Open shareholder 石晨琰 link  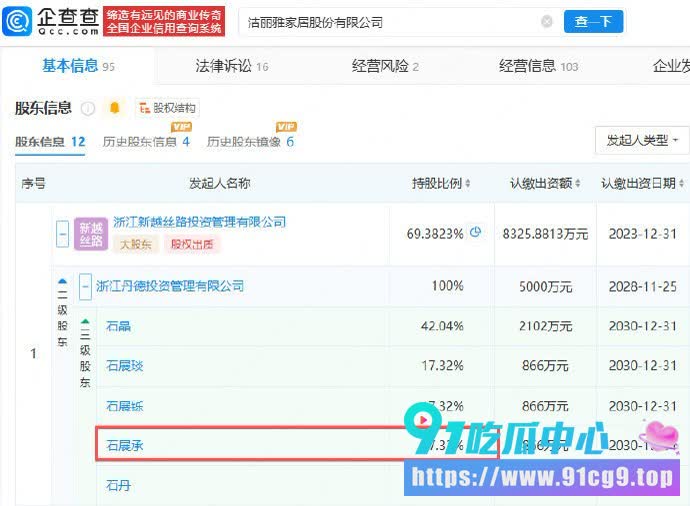click(125, 366)
